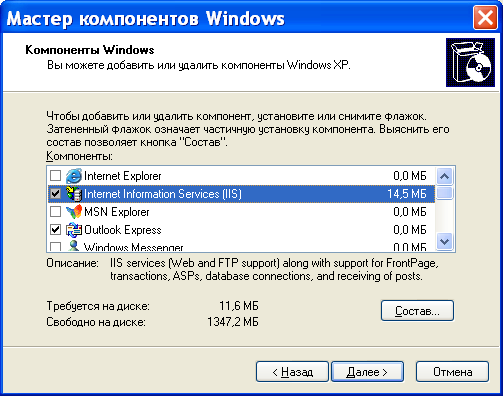Click the setup box and CD icon

tap(470, 62)
